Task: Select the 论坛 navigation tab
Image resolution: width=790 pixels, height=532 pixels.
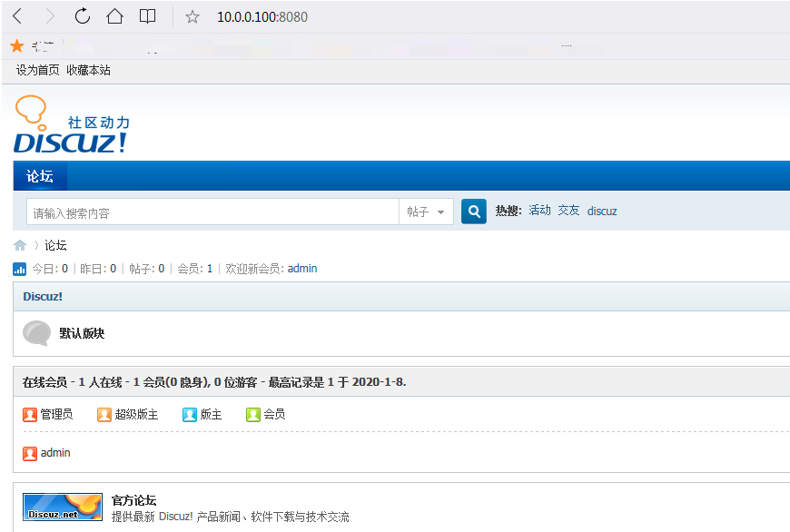Action: [x=40, y=176]
